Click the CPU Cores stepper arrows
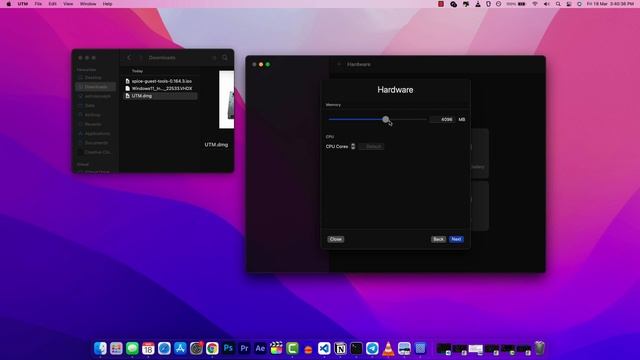 [x=353, y=146]
